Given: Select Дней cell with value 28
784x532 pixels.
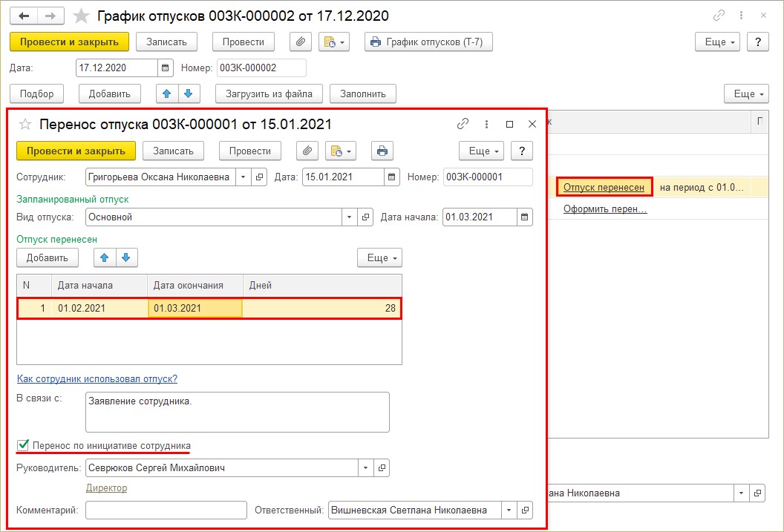Looking at the screenshot, I should pyautogui.click(x=322, y=308).
